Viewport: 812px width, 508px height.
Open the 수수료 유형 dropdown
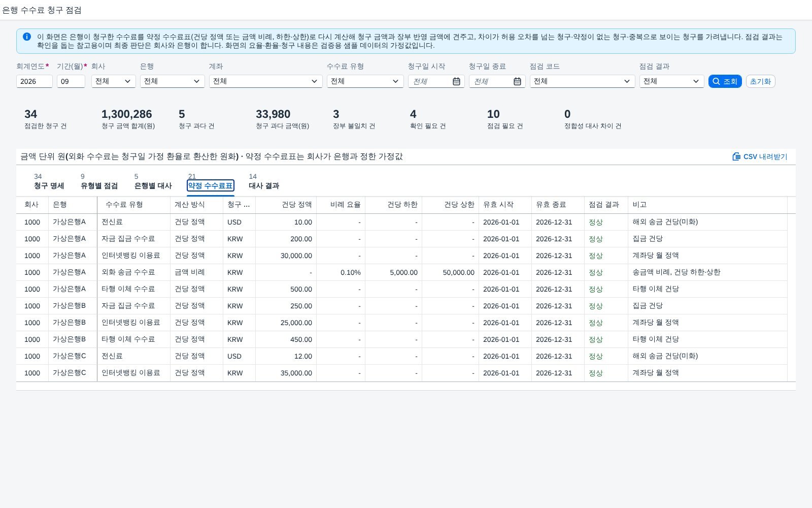pyautogui.click(x=365, y=81)
